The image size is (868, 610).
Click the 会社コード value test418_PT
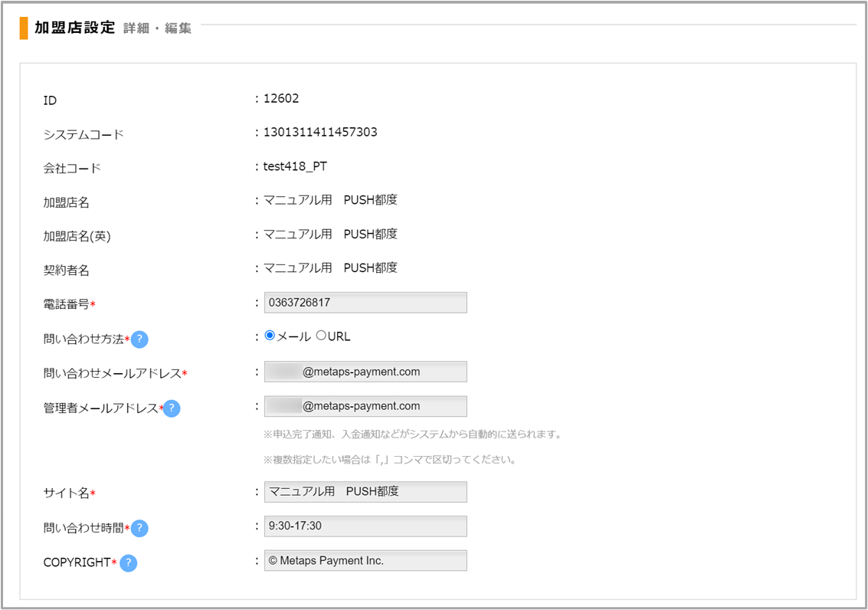[x=295, y=166]
